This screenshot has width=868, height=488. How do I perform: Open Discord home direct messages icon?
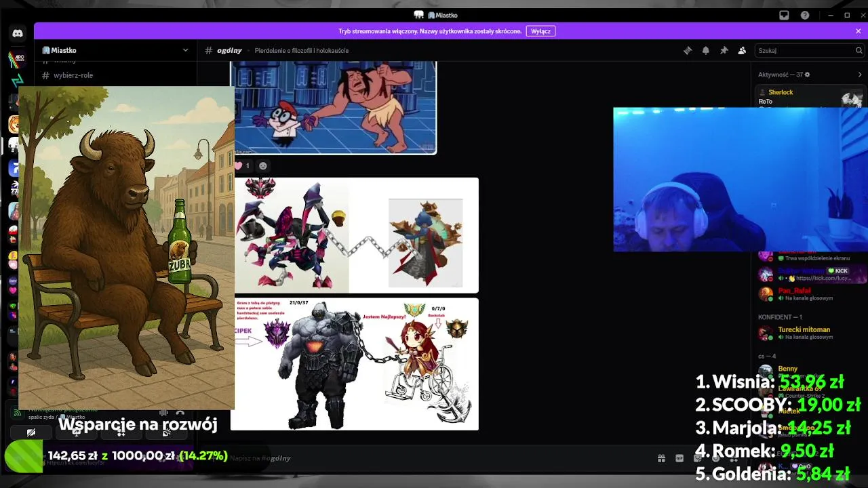[18, 33]
